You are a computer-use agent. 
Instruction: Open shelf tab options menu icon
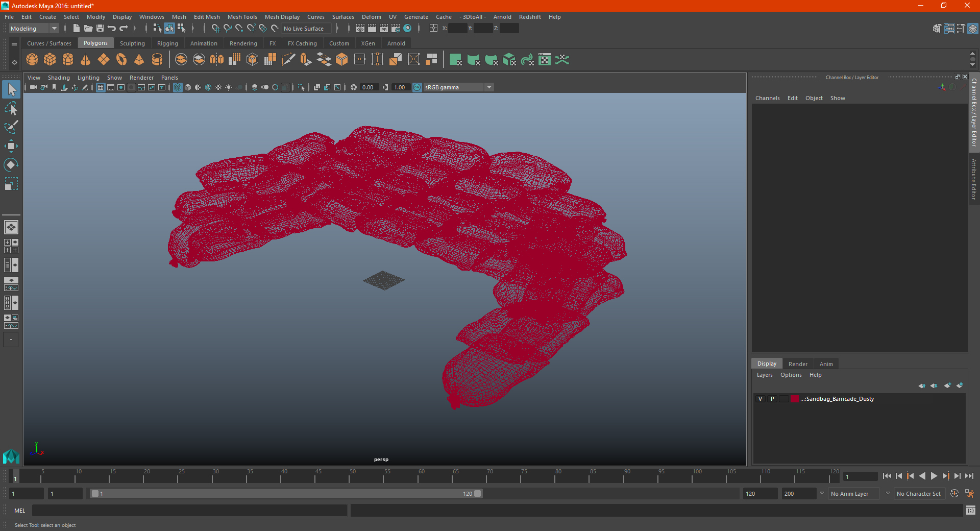pyautogui.click(x=14, y=44)
